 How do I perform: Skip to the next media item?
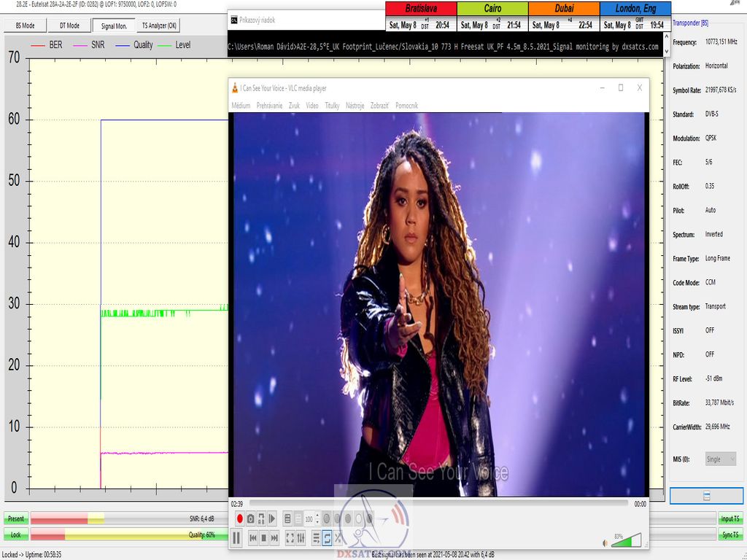point(274,538)
